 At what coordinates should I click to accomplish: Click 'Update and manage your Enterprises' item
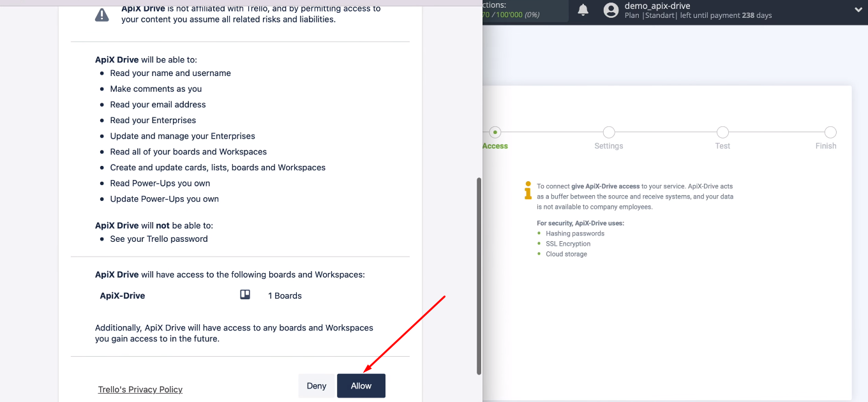[183, 136]
